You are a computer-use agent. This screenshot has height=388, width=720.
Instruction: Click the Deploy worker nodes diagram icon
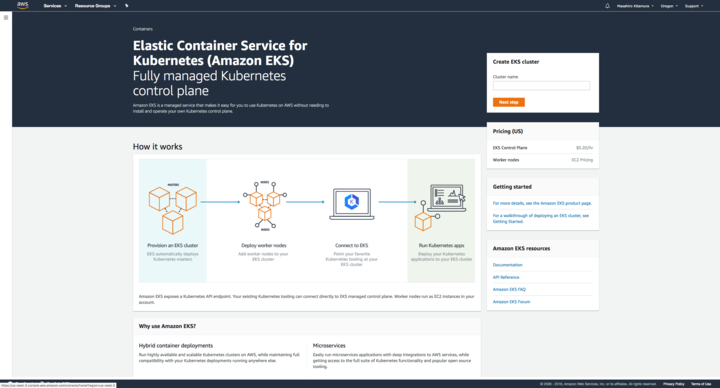click(x=265, y=206)
